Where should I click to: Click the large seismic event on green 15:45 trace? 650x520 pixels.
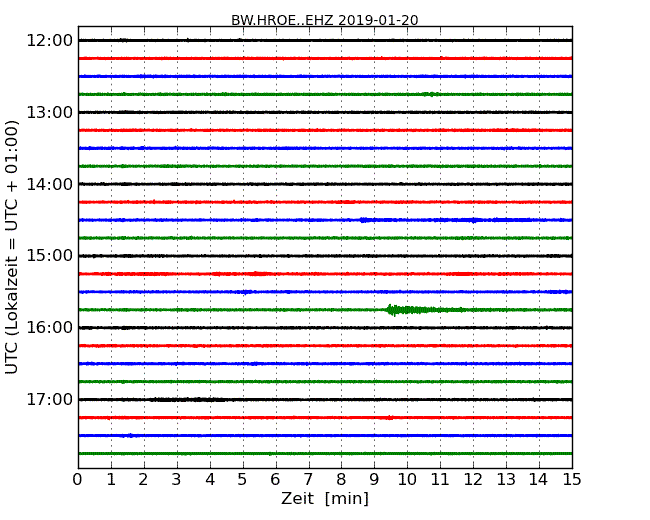[x=425, y=310]
